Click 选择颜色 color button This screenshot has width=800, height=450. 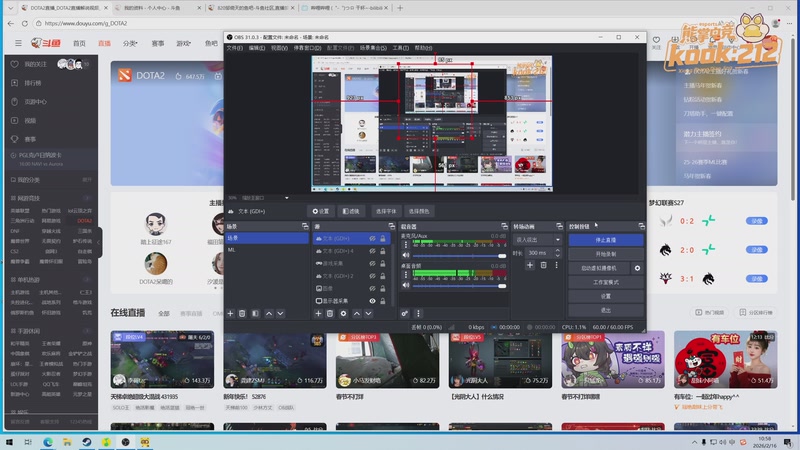pos(419,211)
